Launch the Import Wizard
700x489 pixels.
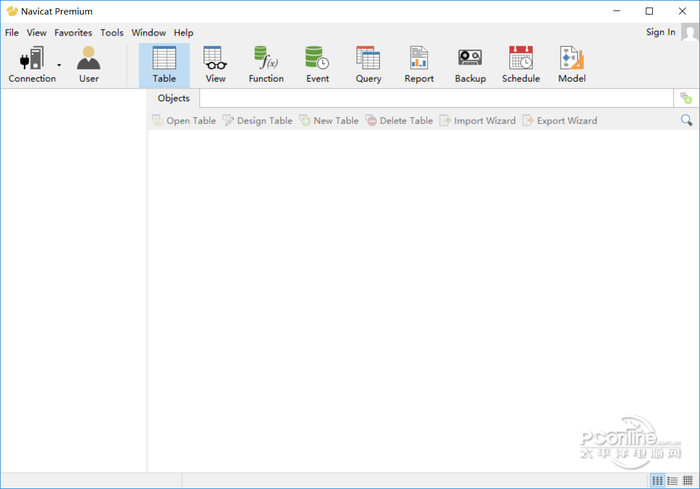(478, 121)
